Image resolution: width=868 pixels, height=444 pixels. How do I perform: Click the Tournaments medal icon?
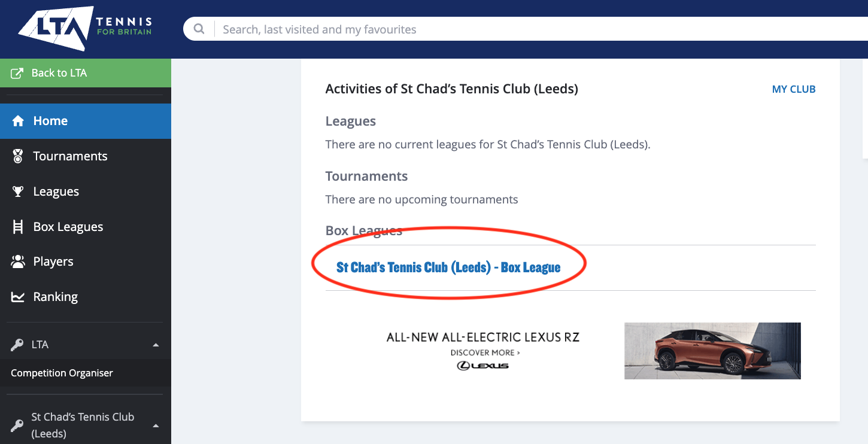[18, 156]
